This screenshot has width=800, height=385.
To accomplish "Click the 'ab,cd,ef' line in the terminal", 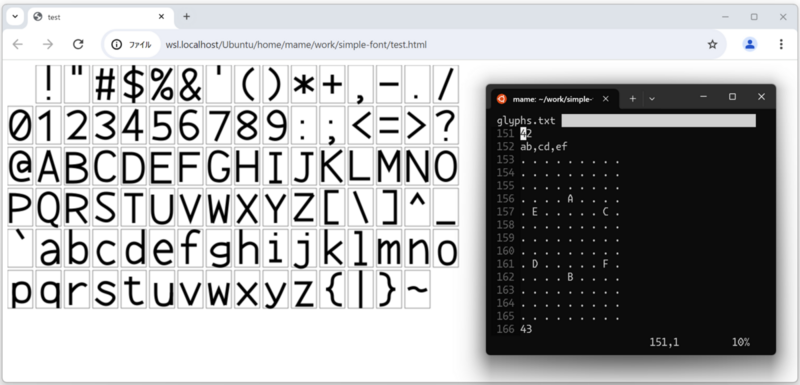I will 544,147.
